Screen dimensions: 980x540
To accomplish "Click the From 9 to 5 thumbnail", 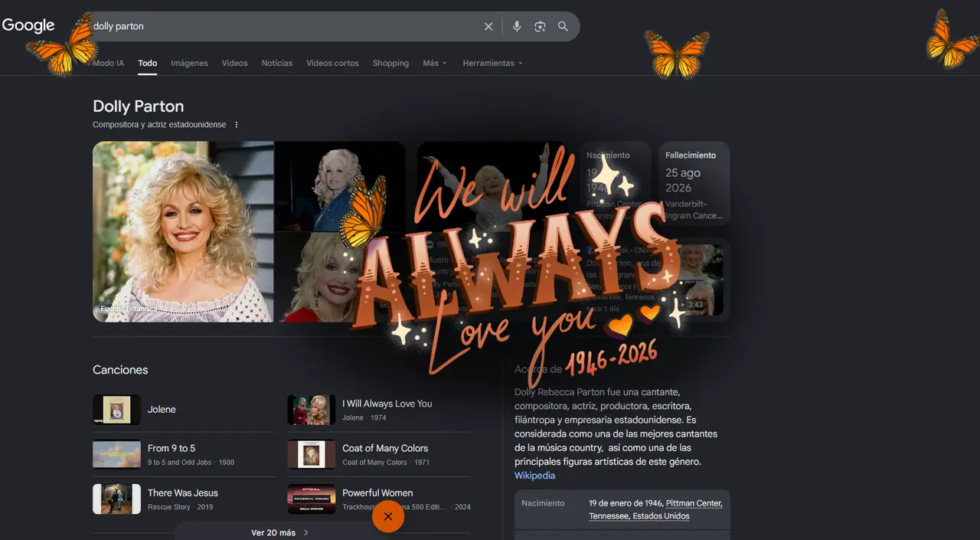I will tap(116, 454).
